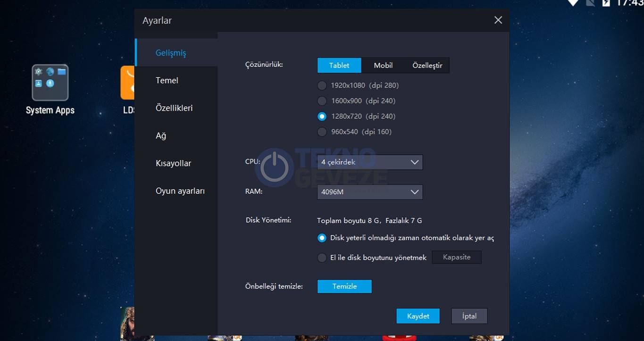
Task: Click Kaydet to save settings
Action: [418, 316]
